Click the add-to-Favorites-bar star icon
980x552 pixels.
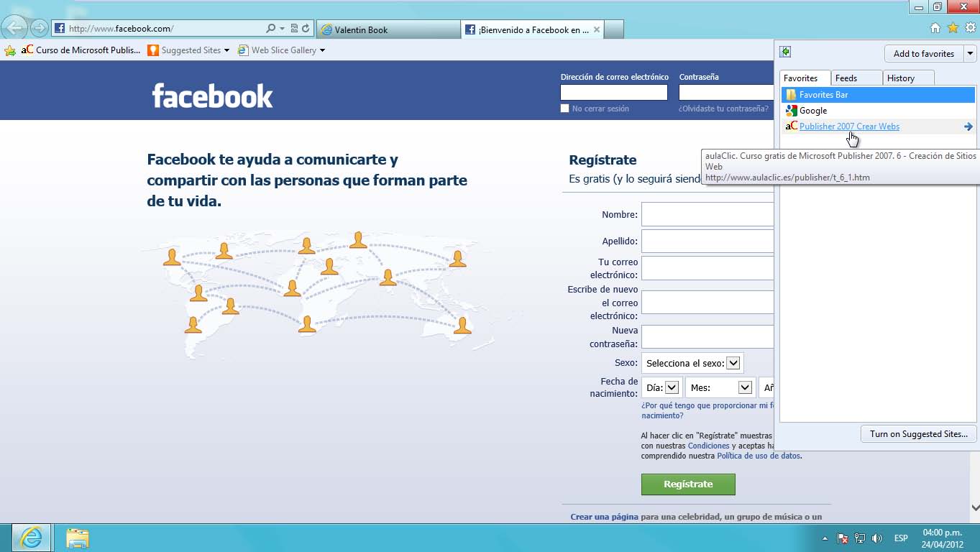pos(10,50)
